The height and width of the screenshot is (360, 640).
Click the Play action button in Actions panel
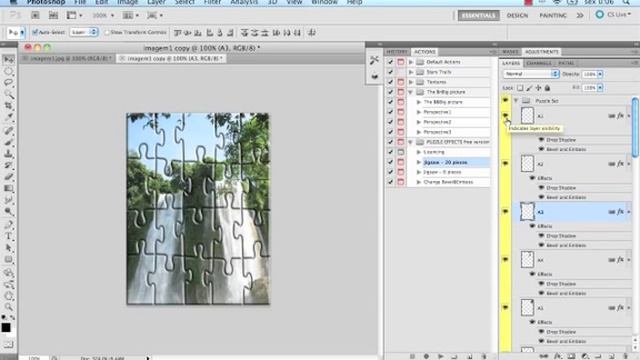point(440,356)
